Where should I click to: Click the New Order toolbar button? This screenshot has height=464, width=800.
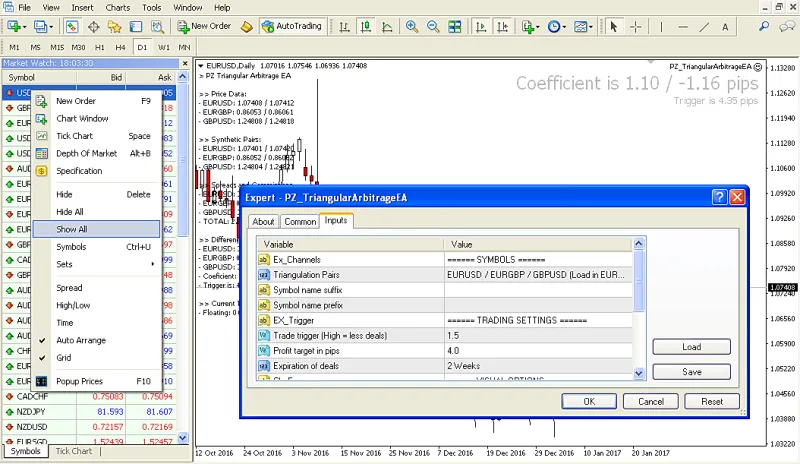click(204, 26)
